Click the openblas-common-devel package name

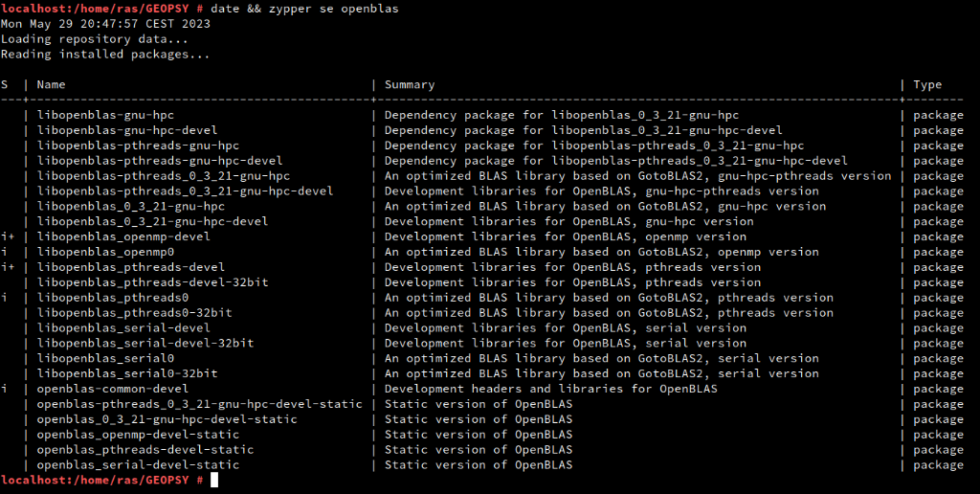[x=113, y=389]
